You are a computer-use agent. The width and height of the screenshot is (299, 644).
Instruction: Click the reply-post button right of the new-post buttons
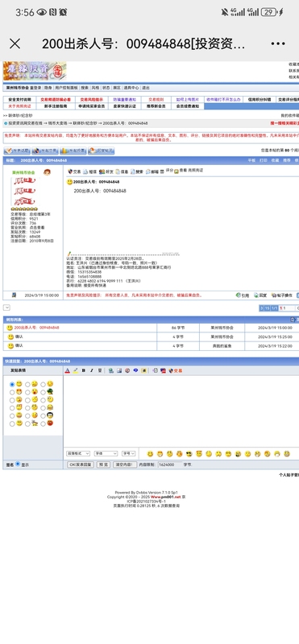click(101, 151)
